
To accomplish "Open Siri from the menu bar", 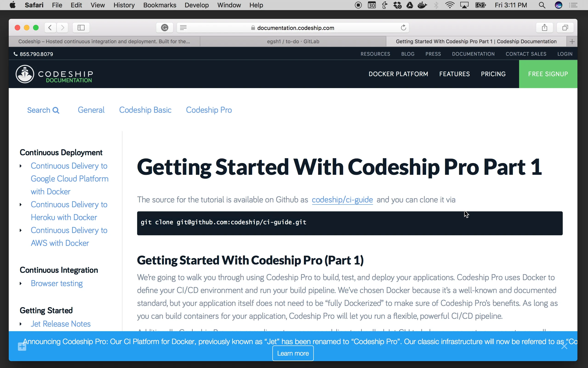I will click(x=559, y=5).
